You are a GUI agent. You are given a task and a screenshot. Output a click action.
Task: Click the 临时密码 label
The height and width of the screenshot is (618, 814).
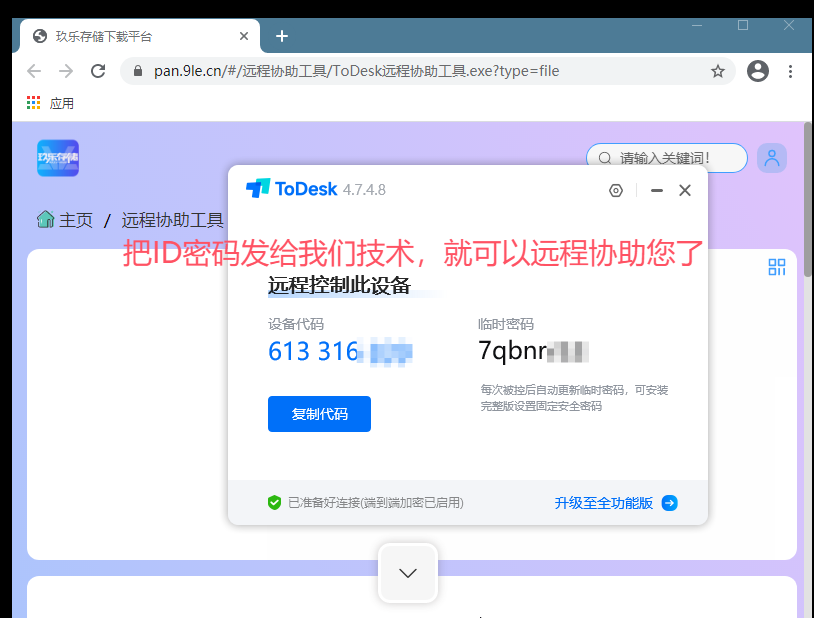(506, 324)
